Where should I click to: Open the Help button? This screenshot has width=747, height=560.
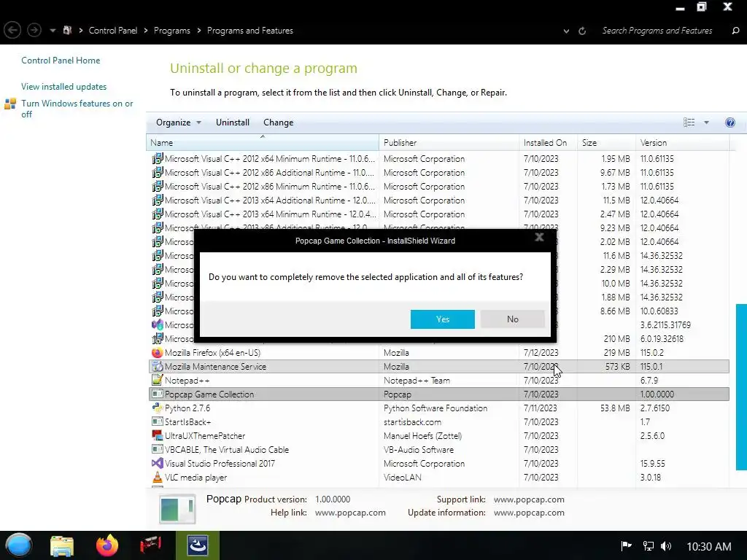tap(729, 122)
